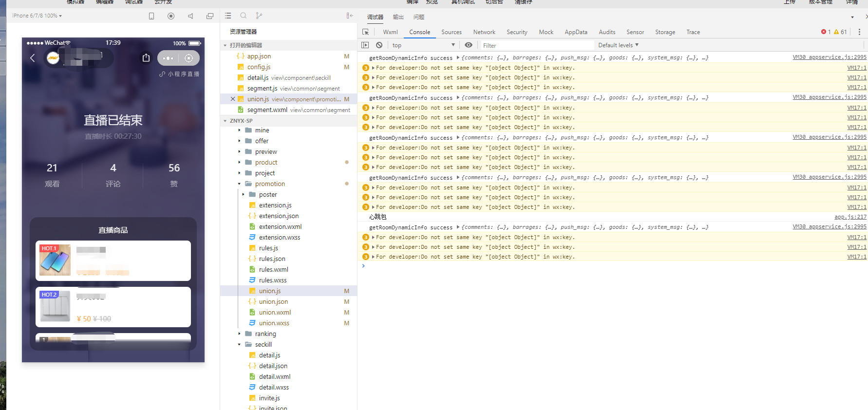868x410 pixels.
Task: Switch to the Trace tab
Action: coord(693,32)
